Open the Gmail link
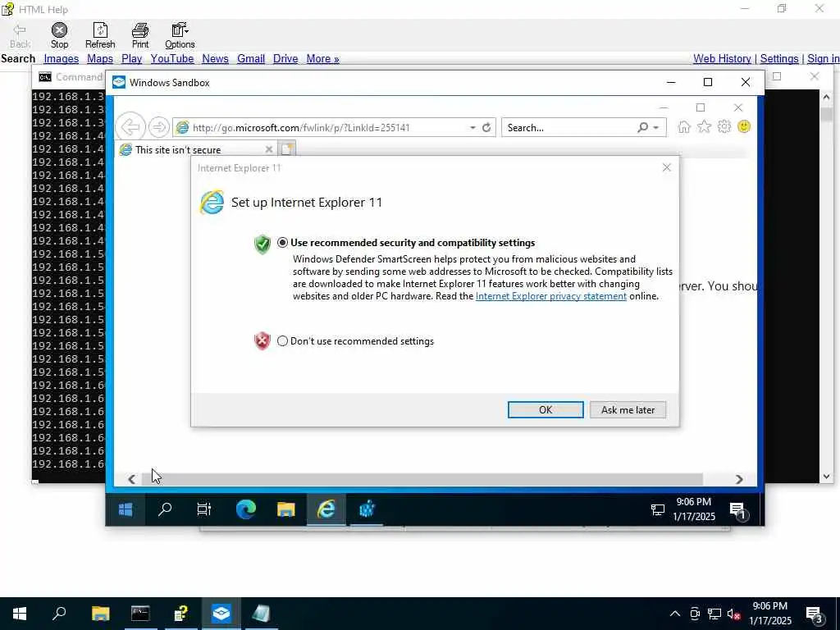Screen dimensions: 840x630 [x=251, y=59]
